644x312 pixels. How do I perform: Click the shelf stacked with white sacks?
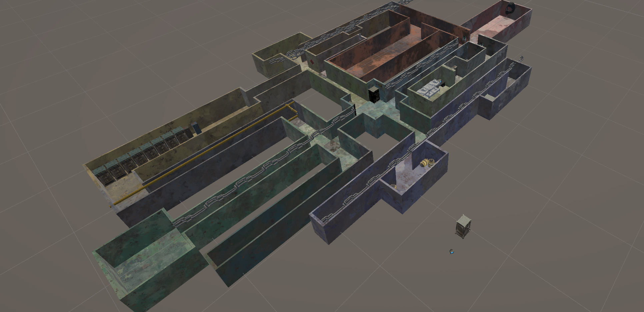[x=429, y=88]
